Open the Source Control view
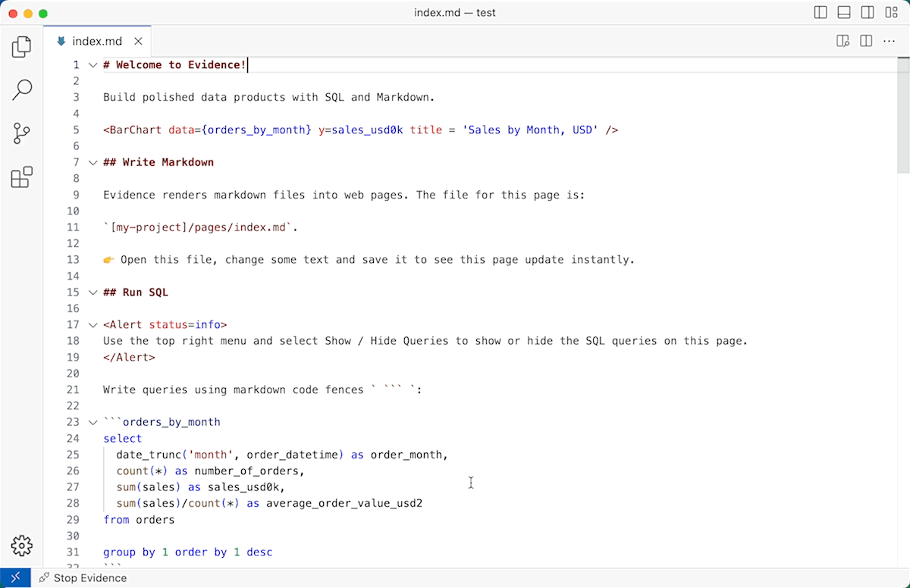The width and height of the screenshot is (910, 588). (22, 134)
